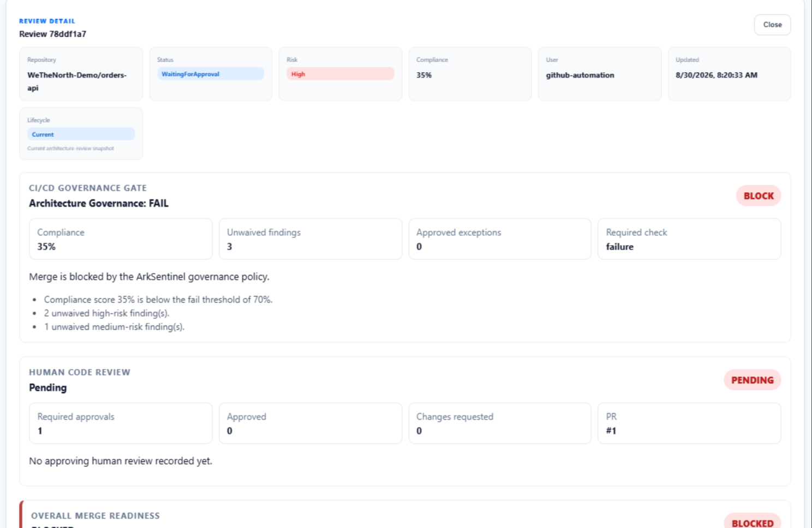
Task: Click gate Compliance card showing 35%
Action: point(121,239)
